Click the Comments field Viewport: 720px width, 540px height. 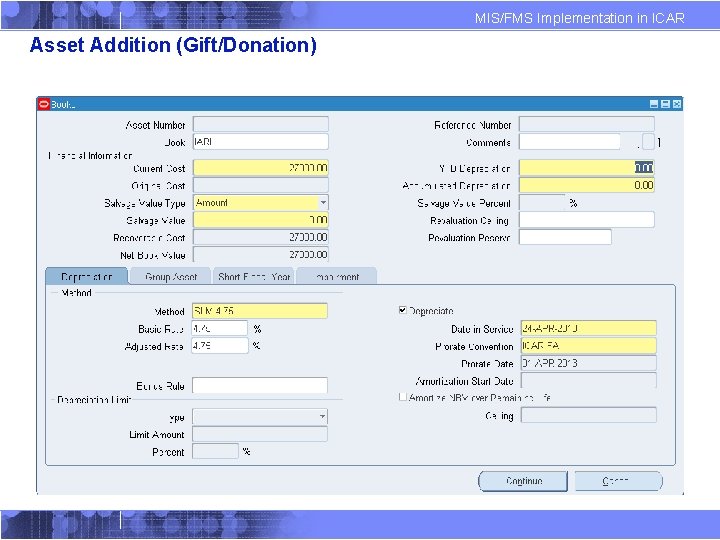570,141
